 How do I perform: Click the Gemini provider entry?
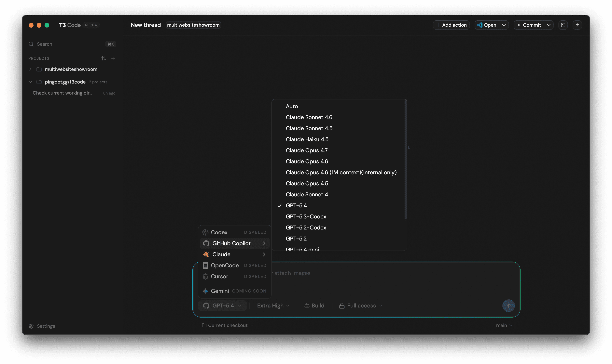[220, 291]
